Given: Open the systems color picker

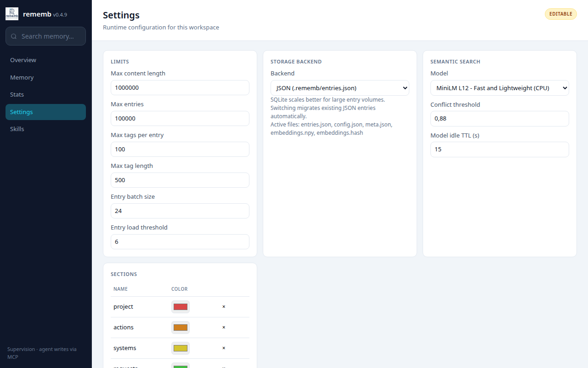Looking at the screenshot, I should point(181,348).
